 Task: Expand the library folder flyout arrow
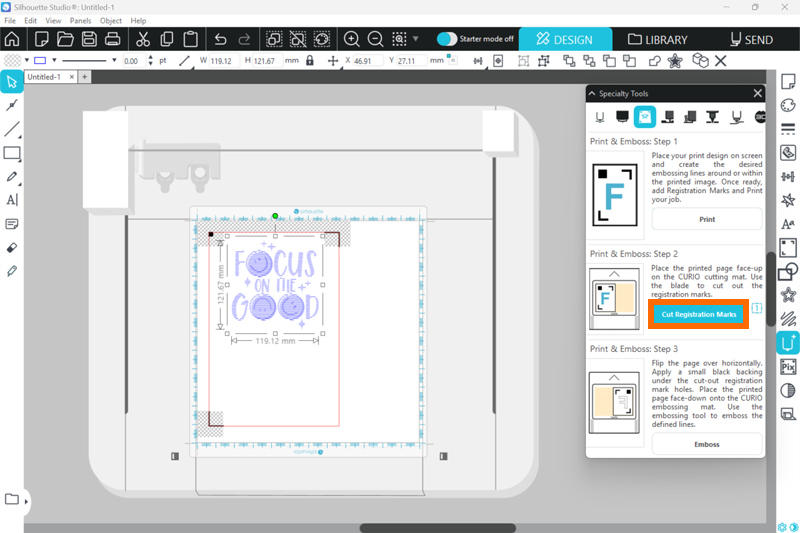pos(26,500)
